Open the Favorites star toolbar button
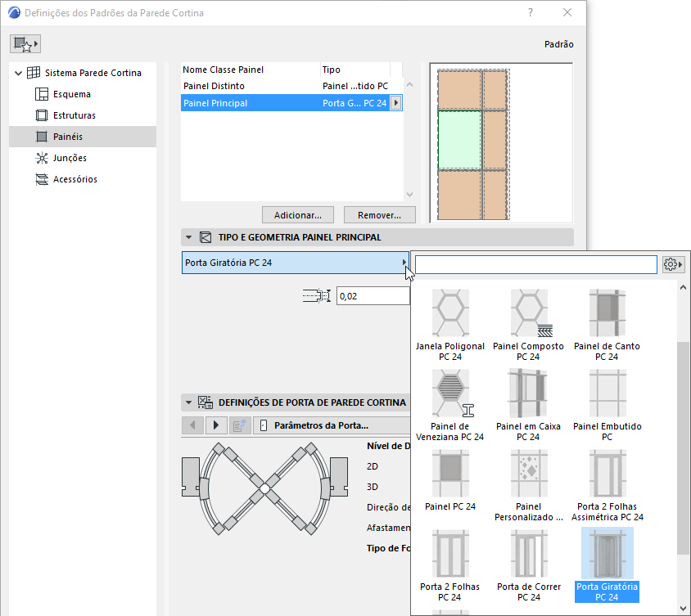The width and height of the screenshot is (691, 616). [25, 43]
